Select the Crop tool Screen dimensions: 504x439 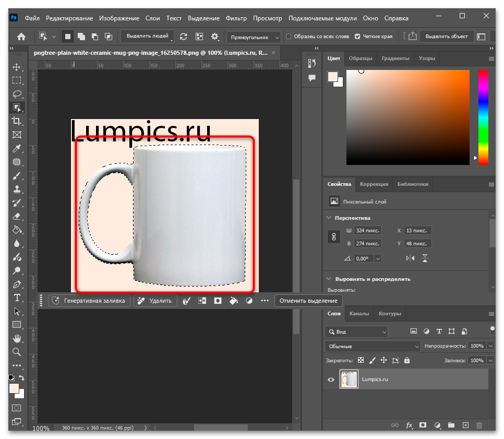tap(17, 121)
